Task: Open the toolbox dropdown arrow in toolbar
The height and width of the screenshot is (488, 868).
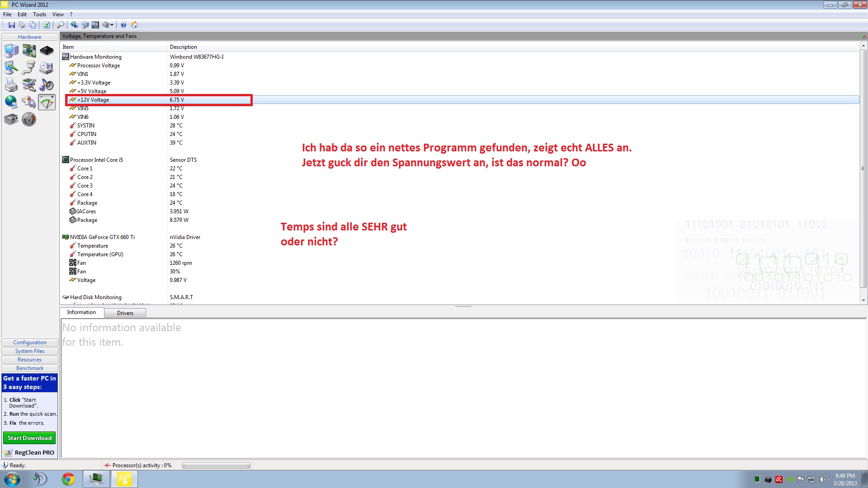Action: click(x=112, y=25)
